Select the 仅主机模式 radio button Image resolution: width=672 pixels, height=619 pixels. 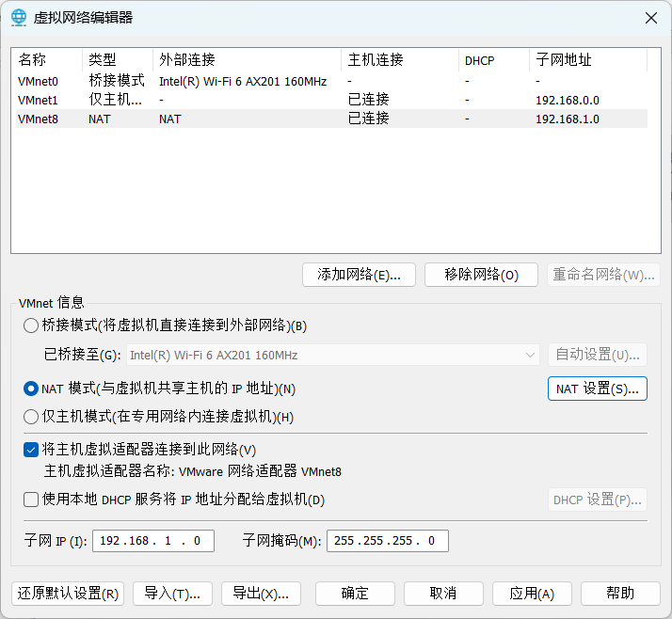(x=31, y=417)
